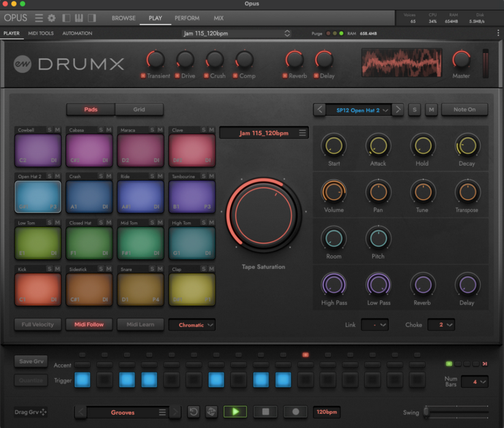Viewport: 504px width, 428px height.
Task: Toggle the Drive effect on/off
Action: tap(177, 76)
